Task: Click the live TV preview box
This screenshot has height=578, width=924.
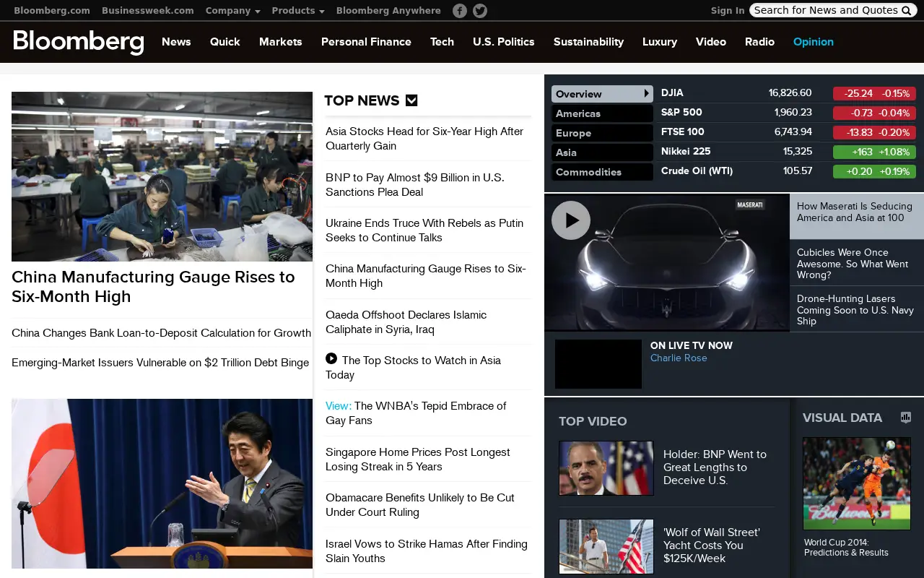Action: click(x=598, y=364)
